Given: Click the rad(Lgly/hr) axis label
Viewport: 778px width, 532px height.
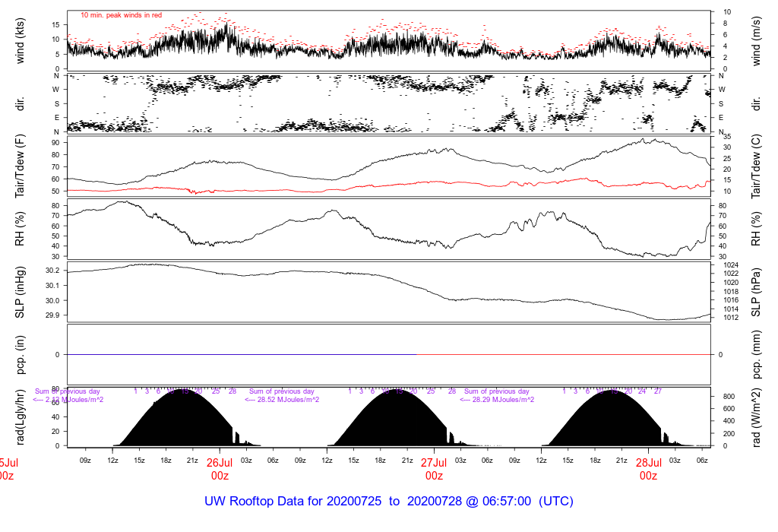Looking at the screenshot, I should tap(21, 417).
